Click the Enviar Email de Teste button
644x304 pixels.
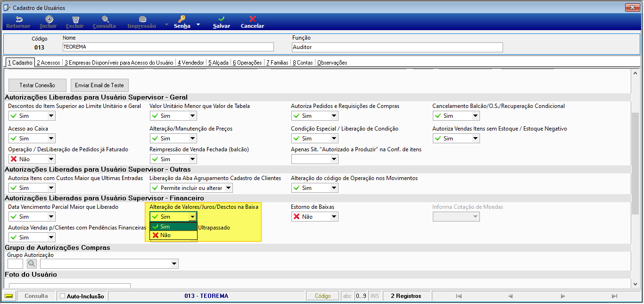point(99,85)
